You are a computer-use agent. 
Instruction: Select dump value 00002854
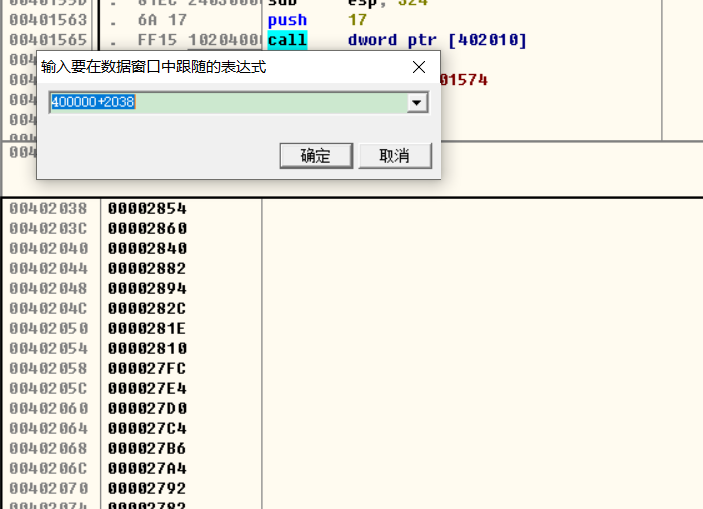(147, 209)
